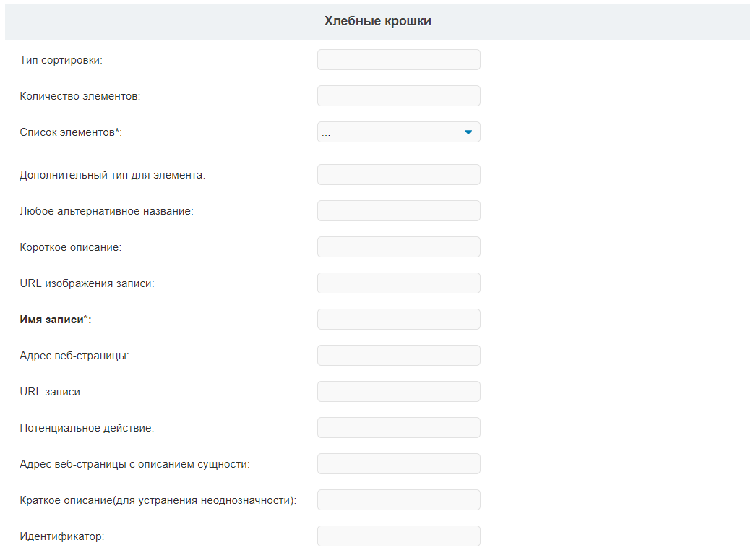Focus the URL записи text field
This screenshot has width=756, height=553.
coord(399,392)
